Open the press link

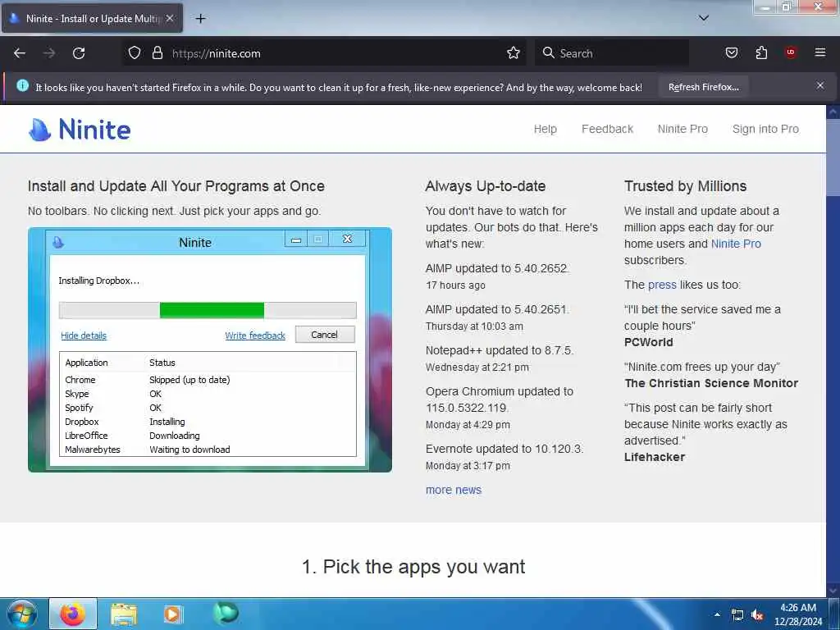(x=662, y=285)
